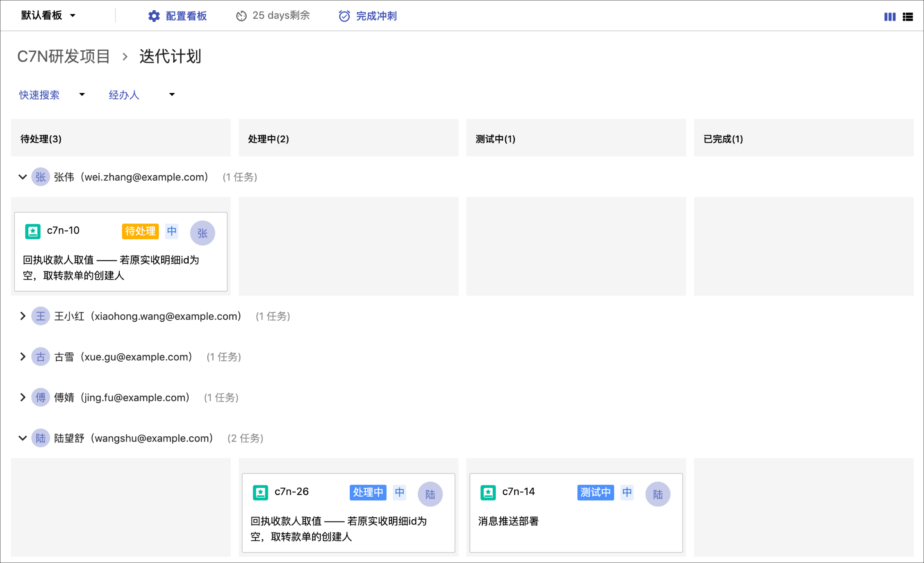This screenshot has width=924, height=563.
Task: Collapse the 张伟 swimlane
Action: (x=22, y=177)
